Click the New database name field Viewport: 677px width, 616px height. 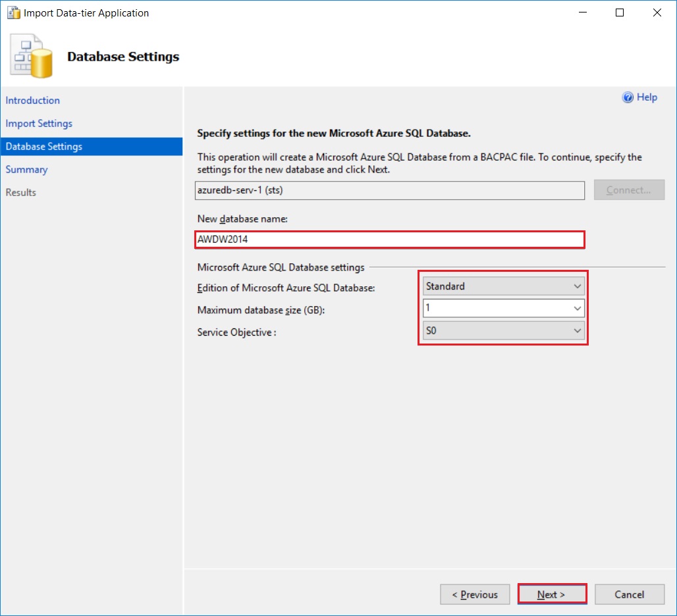tap(389, 240)
